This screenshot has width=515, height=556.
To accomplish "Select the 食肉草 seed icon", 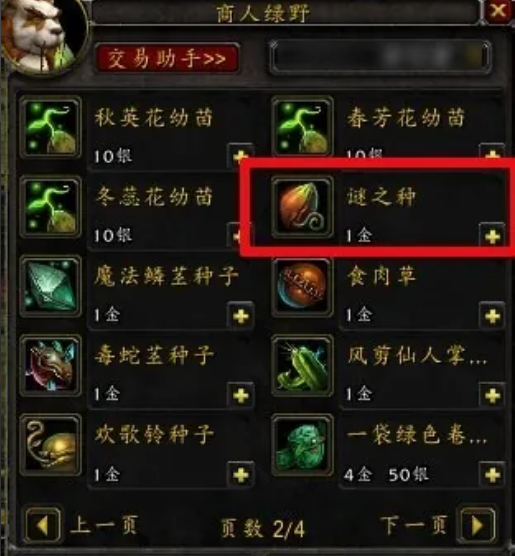I will (x=302, y=287).
